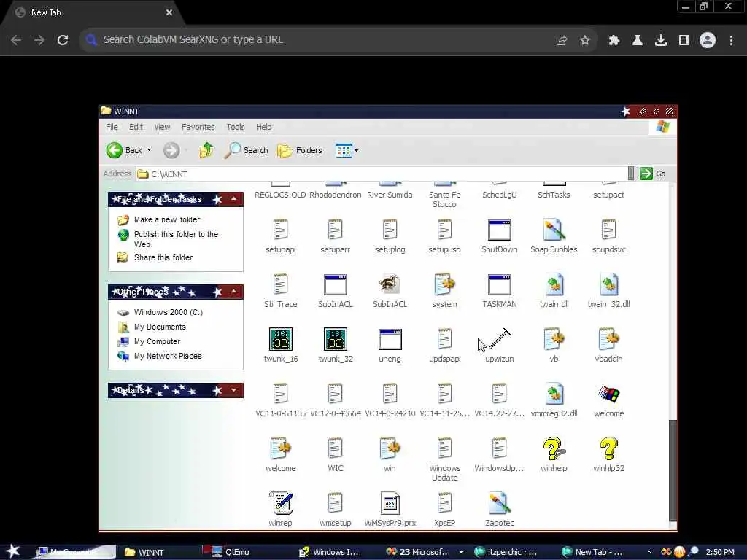Bookmark this tab with the star icon
The image size is (747, 560).
pos(584,41)
